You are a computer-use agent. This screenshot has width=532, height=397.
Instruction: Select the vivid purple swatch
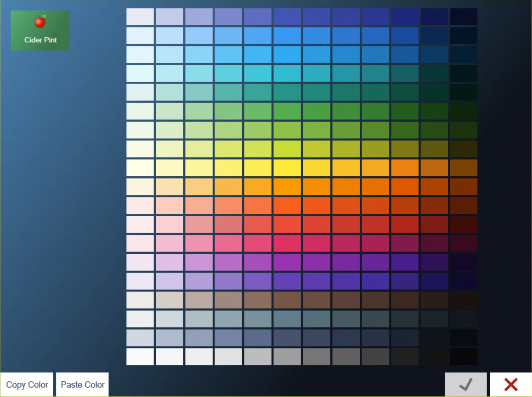(x=287, y=262)
